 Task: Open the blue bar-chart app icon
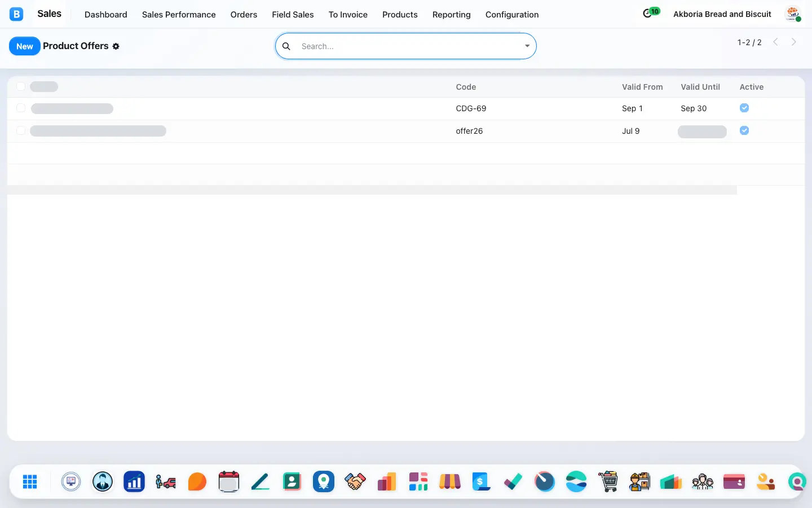(x=134, y=481)
